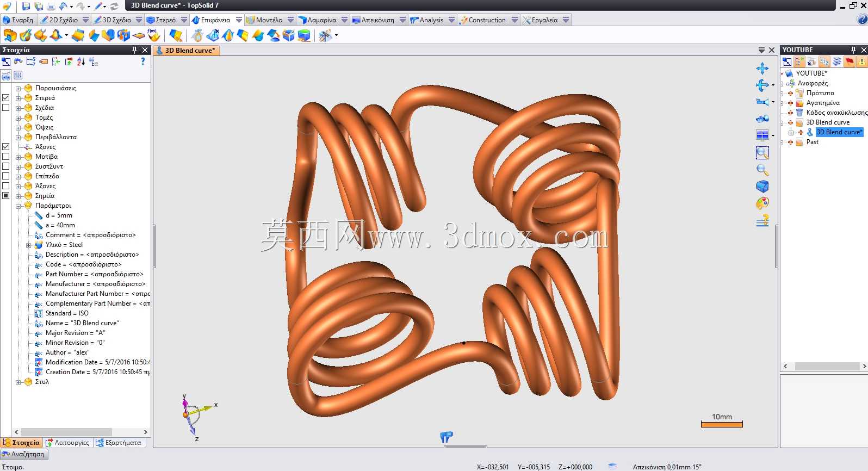Image resolution: width=868 pixels, height=471 pixels.
Task: Toggle the checkbox beside first Άξονες row
Action: 6,147
